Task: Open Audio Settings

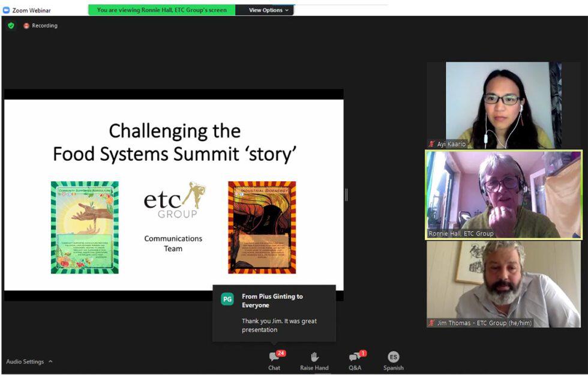Action: tap(25, 361)
